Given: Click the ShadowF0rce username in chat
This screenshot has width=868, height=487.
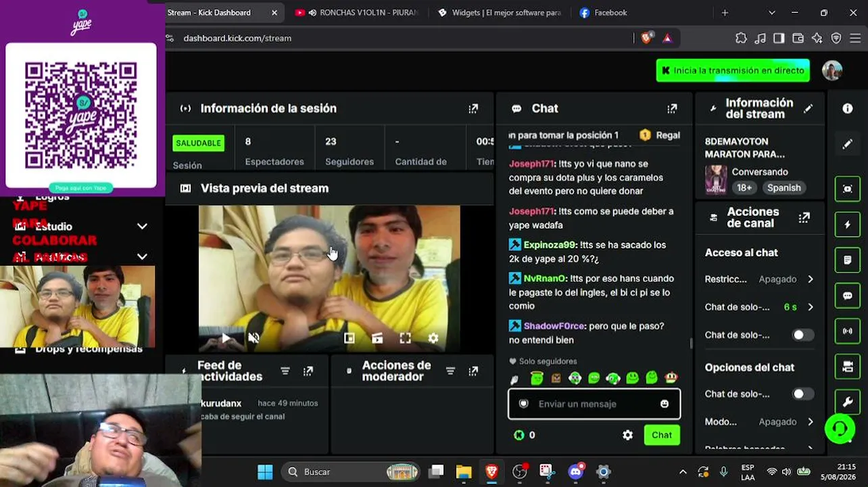Looking at the screenshot, I should [x=554, y=326].
